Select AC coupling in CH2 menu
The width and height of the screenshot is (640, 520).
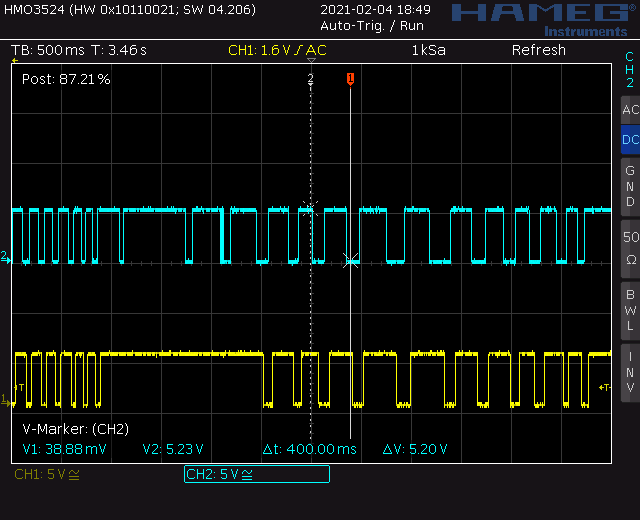[x=630, y=110]
